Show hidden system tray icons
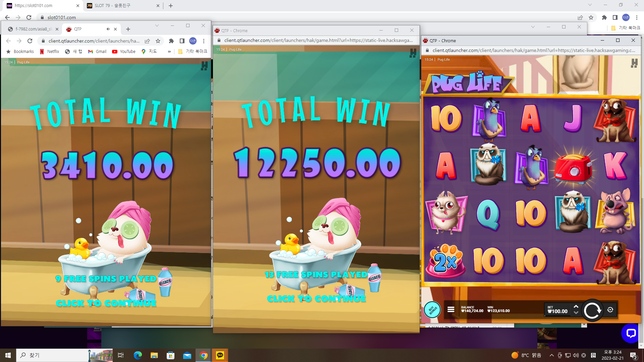Screen dimensions: 644x362 552,355
